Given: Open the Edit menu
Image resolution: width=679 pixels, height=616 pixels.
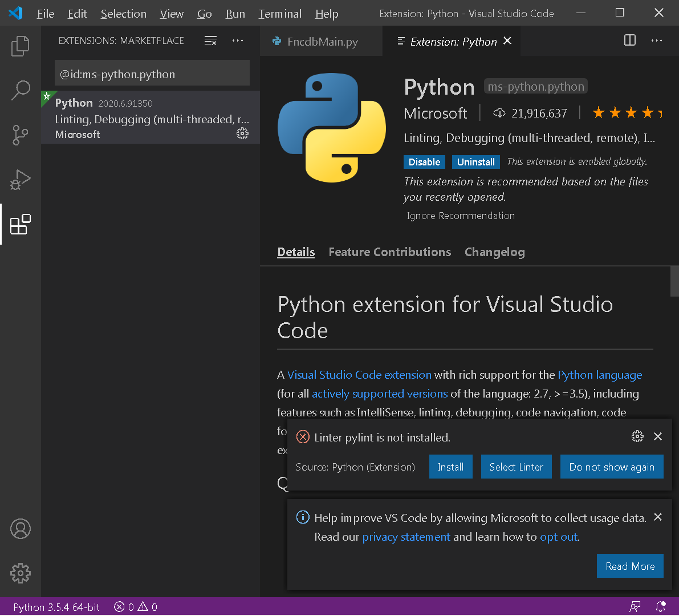Looking at the screenshot, I should point(78,14).
